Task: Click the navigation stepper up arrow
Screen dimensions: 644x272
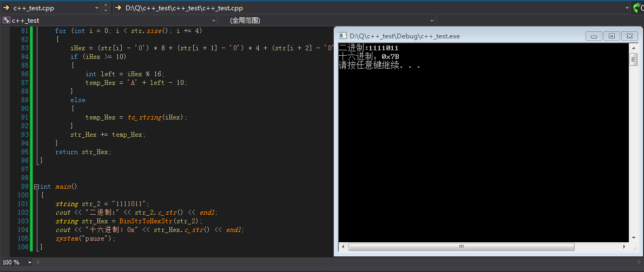Action: [x=106, y=5]
